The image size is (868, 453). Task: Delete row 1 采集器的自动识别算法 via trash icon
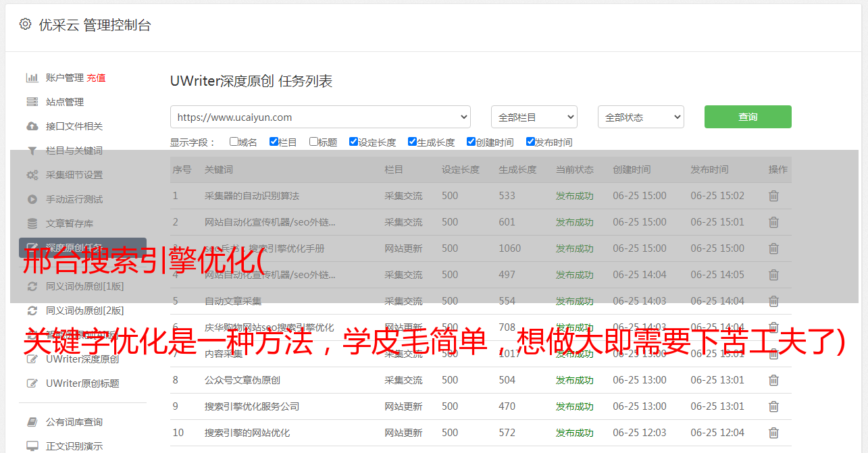click(773, 196)
